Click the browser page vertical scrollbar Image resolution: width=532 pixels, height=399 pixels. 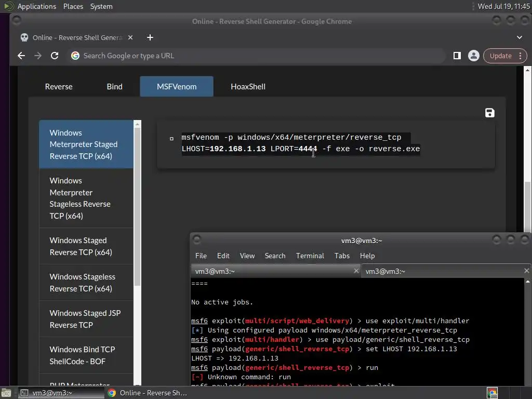pos(527,207)
